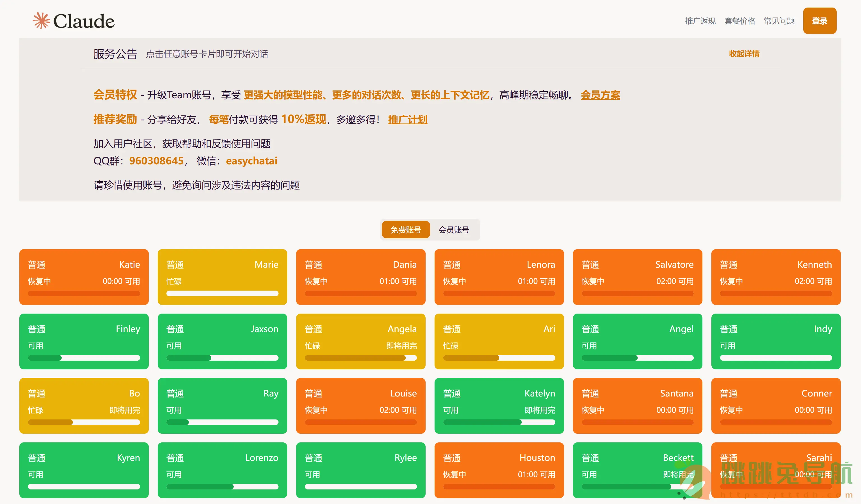Click Lorenzo's usage progress bar
Viewport: 861px width, 504px height.
pyautogui.click(x=222, y=487)
